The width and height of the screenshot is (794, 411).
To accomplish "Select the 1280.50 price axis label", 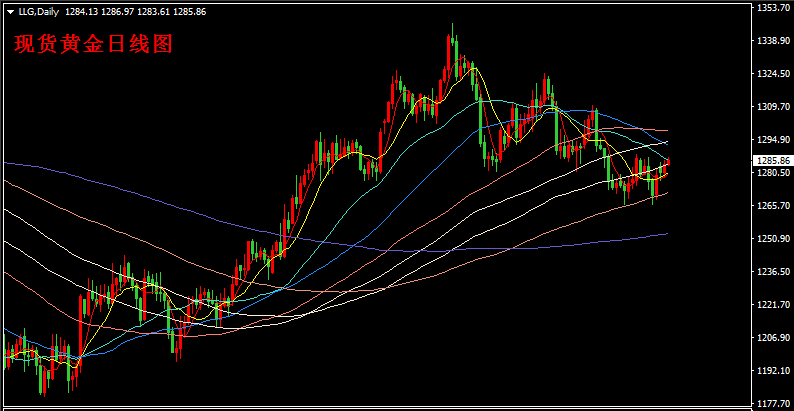I will coord(772,173).
